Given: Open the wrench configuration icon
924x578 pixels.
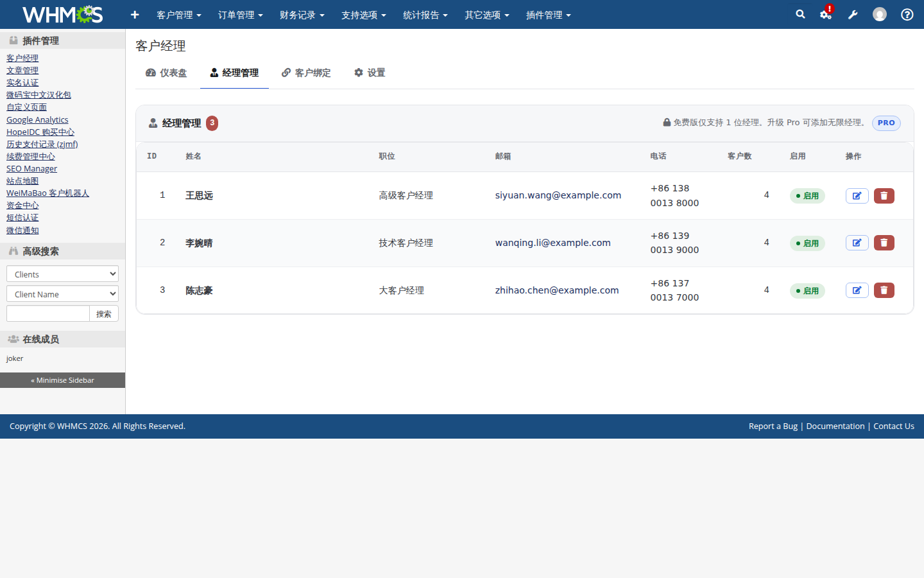Looking at the screenshot, I should tap(853, 15).
